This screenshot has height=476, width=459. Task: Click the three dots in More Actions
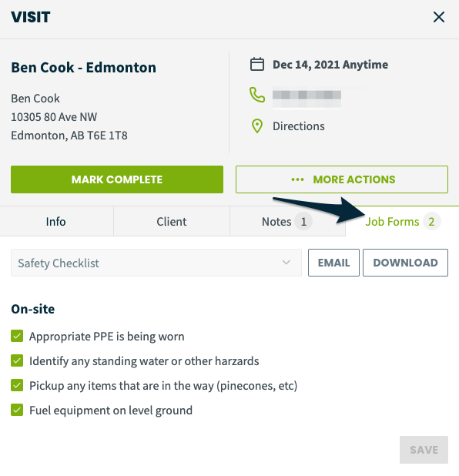(297, 179)
